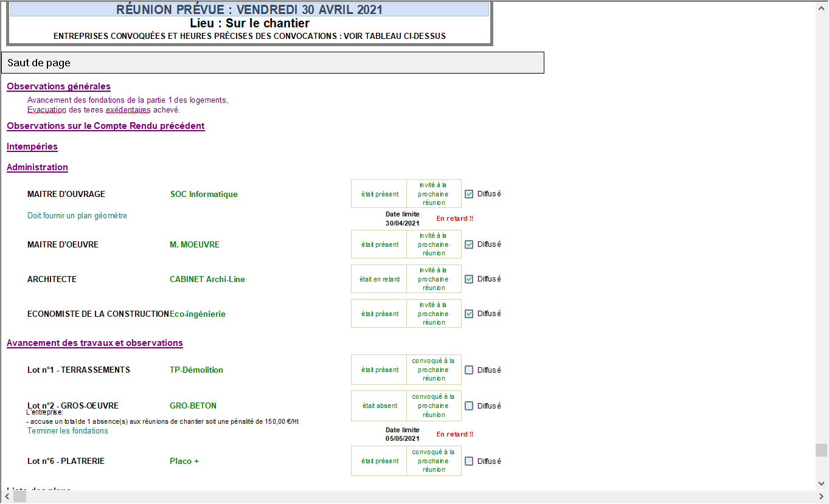Image resolution: width=829 pixels, height=504 pixels.
Task: Open Avancement des travaux et observations
Action: pyautogui.click(x=95, y=343)
